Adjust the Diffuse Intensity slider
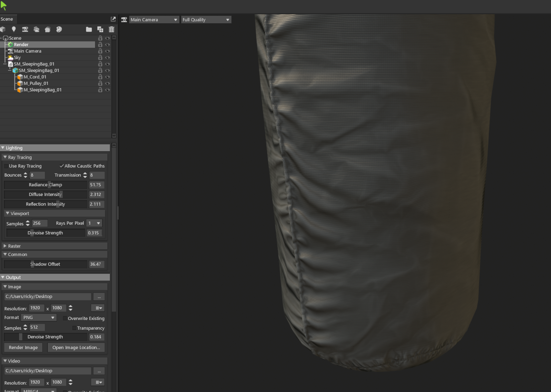Screen dimensions: 551x392 click(46, 194)
